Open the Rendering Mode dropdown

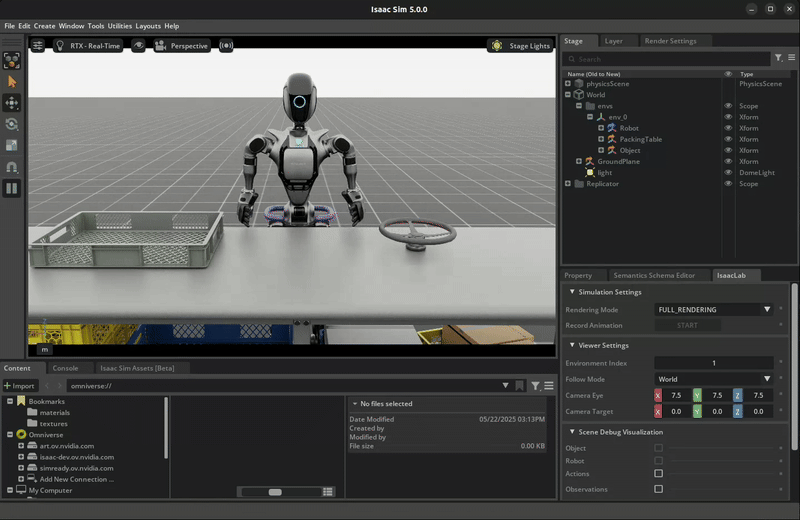[714, 309]
